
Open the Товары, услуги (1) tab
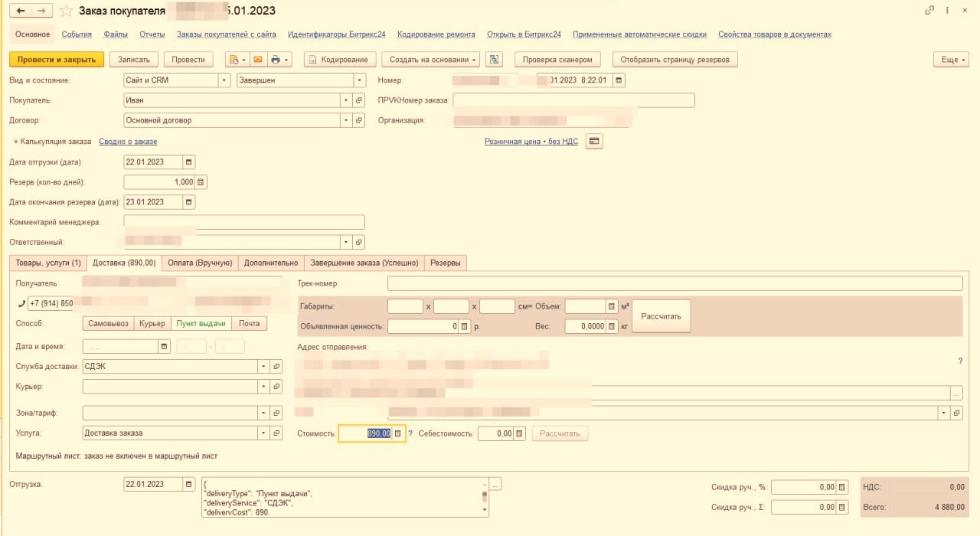click(48, 263)
